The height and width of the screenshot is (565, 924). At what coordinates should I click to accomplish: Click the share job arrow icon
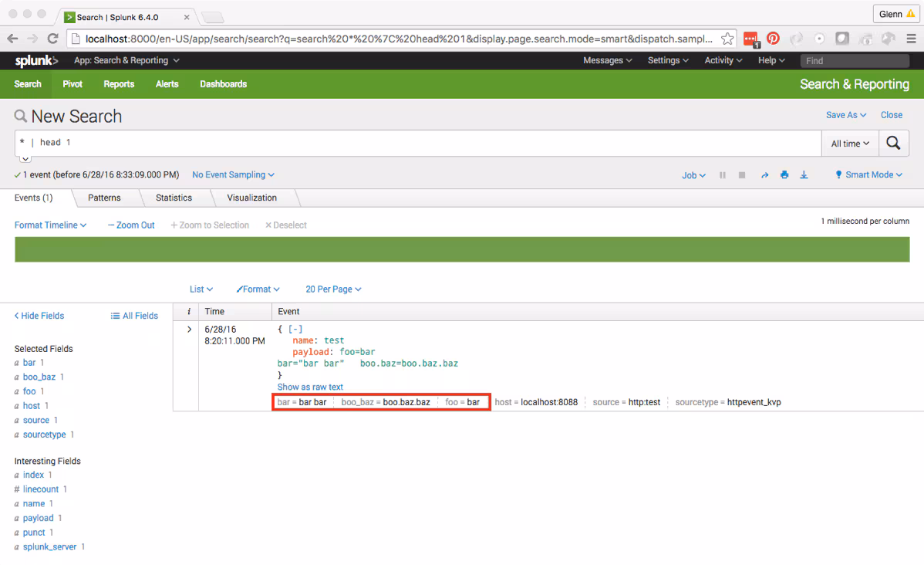[x=765, y=175]
